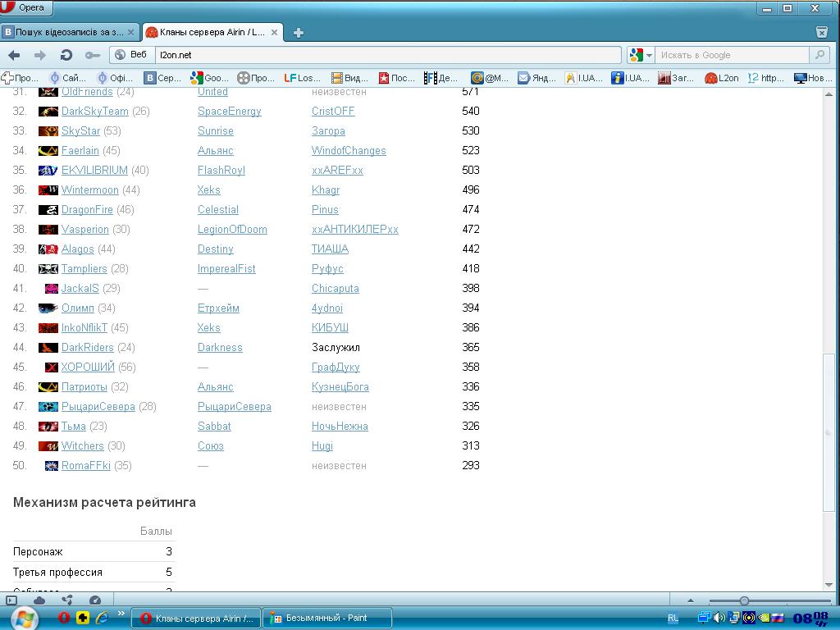
Task: Open closed tabs trash icon
Action: coord(821,32)
